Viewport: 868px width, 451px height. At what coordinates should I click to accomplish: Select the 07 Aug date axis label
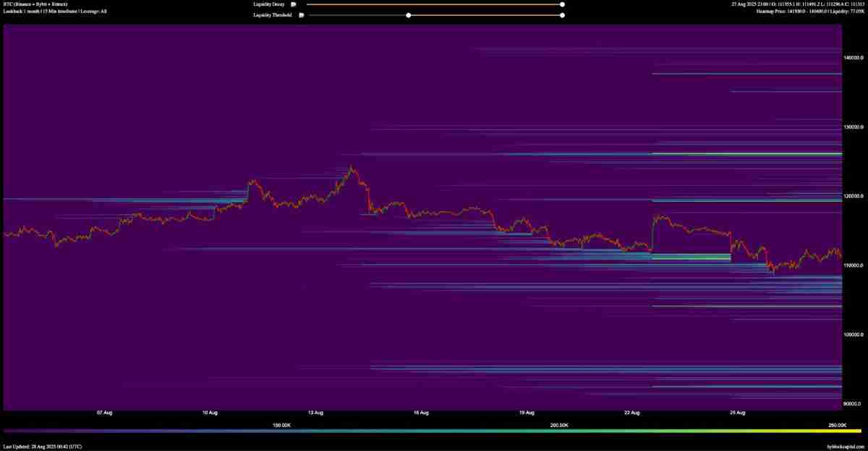(105, 412)
